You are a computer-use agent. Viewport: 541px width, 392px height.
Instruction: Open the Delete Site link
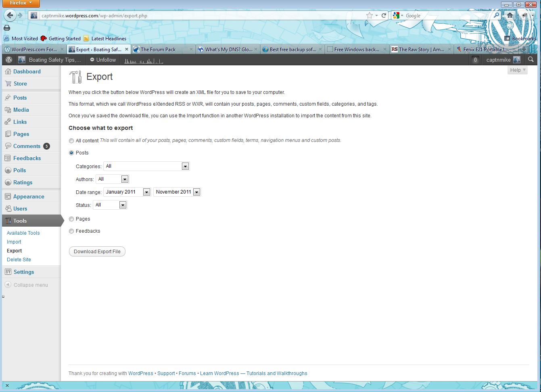pos(19,259)
